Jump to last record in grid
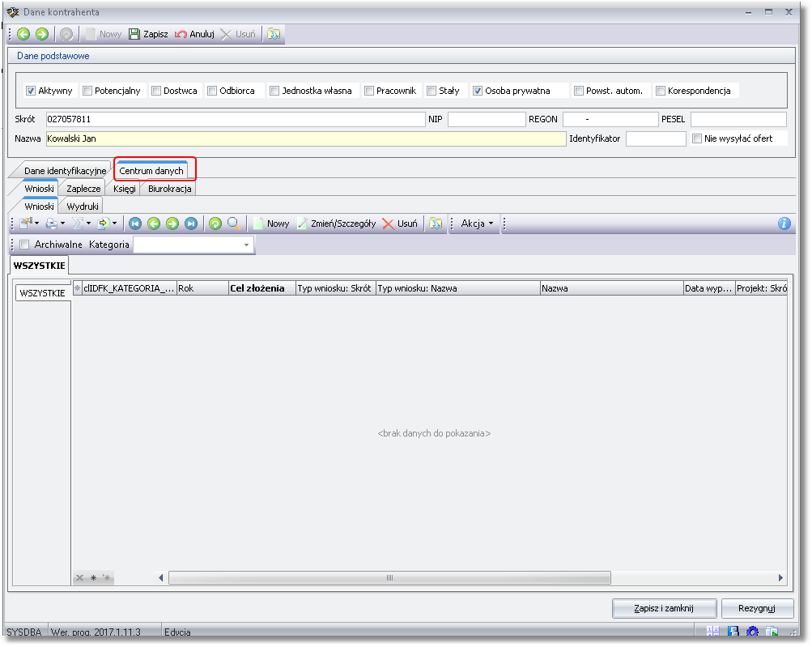The height and width of the screenshot is (647, 812). point(191,223)
